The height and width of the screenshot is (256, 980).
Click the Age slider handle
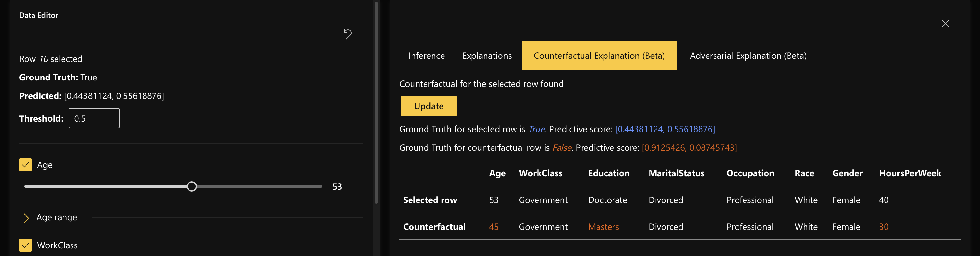pos(192,186)
